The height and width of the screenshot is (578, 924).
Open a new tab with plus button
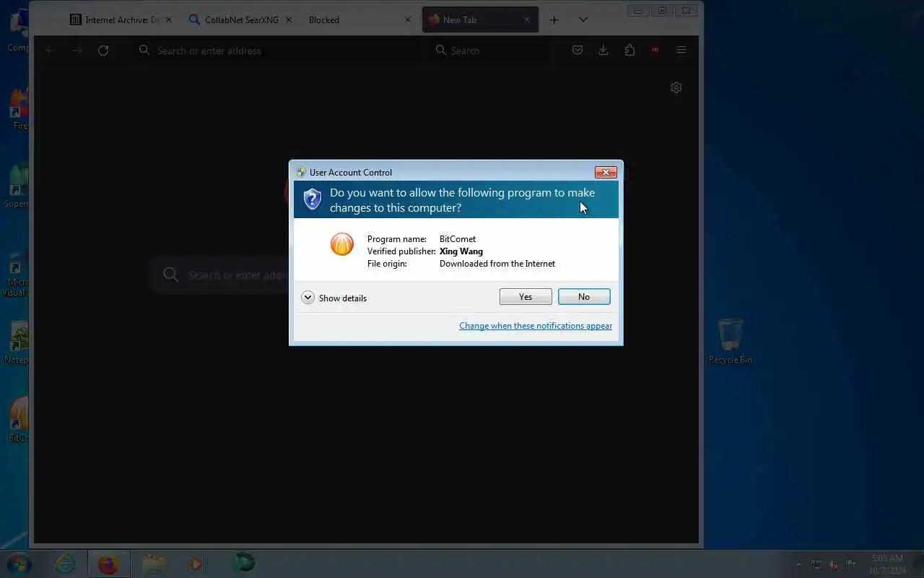pyautogui.click(x=554, y=20)
